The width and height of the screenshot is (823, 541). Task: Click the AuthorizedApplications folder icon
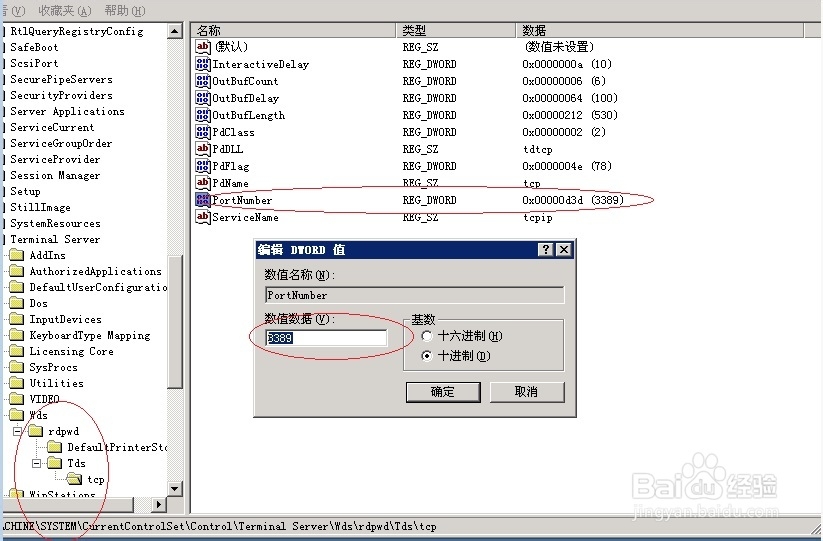(x=16, y=271)
